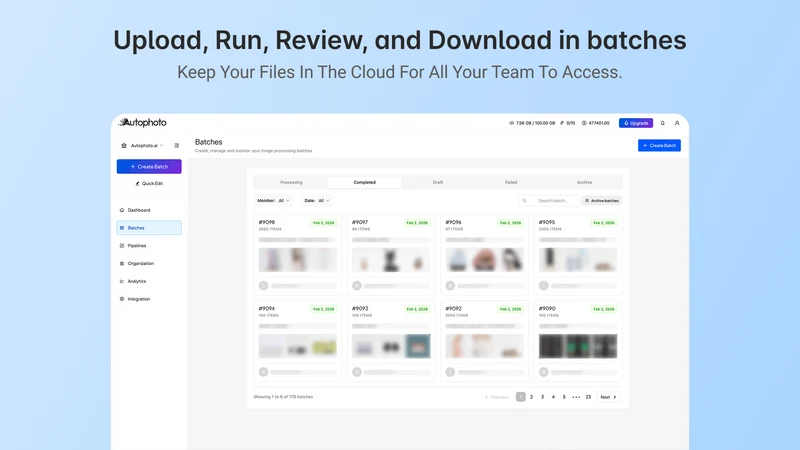Open batch #9097 thumbnail
The image size is (800, 450).
(391, 260)
